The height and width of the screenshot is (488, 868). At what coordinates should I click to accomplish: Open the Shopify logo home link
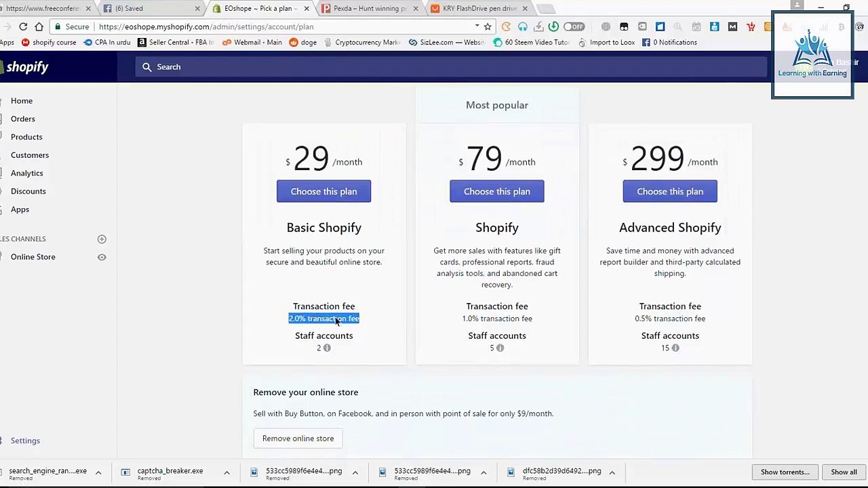pos(24,66)
